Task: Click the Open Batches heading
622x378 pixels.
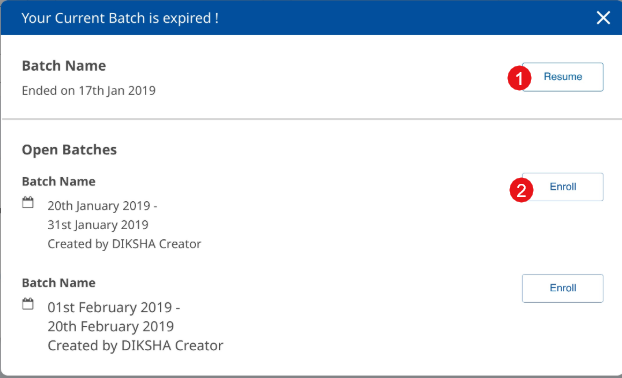Action: click(x=69, y=150)
